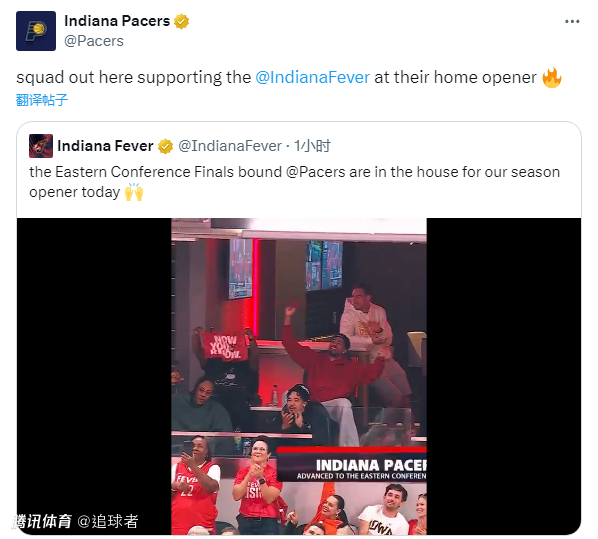Image resolution: width=598 pixels, height=539 pixels.
Task: Open the quoted tweet text body
Action: [294, 182]
